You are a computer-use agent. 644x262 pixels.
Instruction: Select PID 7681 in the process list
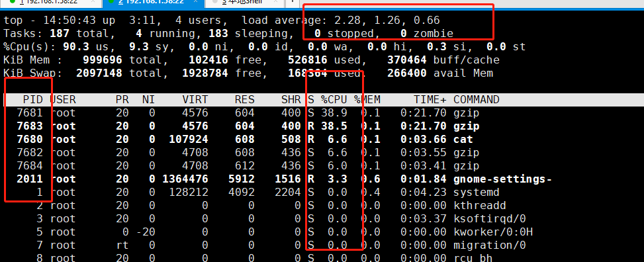30,113
